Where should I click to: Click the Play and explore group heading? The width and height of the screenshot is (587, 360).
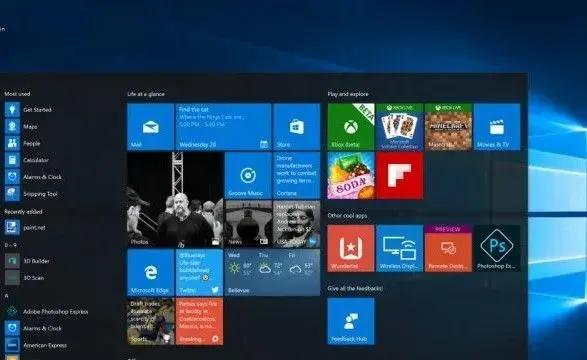[348, 94]
